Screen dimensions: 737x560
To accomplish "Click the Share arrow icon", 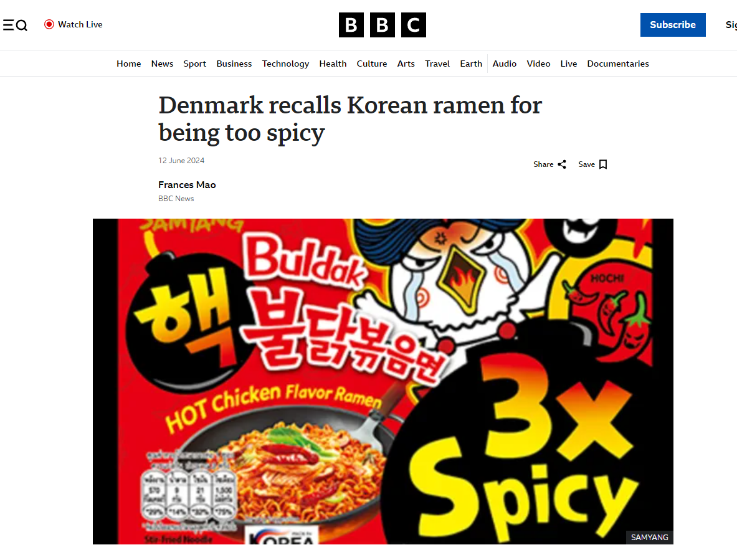I will point(562,164).
